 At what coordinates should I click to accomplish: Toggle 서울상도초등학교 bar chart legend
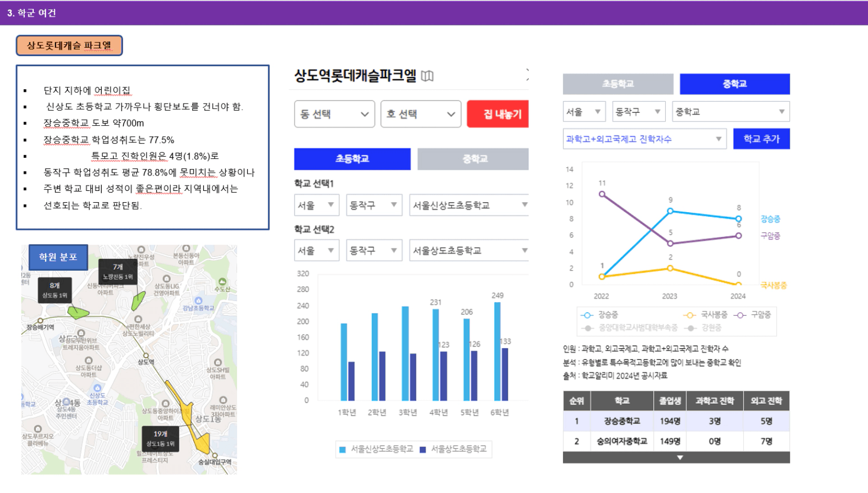click(x=453, y=449)
